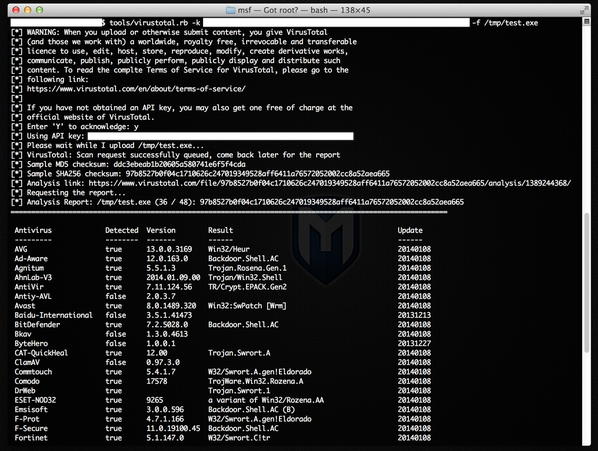Click the 'Avast' antivirus name
598x451 pixels.
[25, 306]
